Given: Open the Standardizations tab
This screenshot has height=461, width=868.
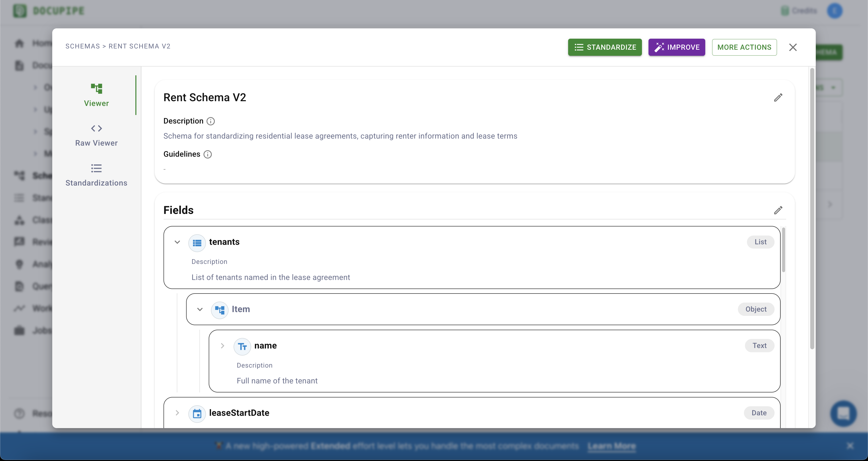Looking at the screenshot, I should tap(96, 175).
